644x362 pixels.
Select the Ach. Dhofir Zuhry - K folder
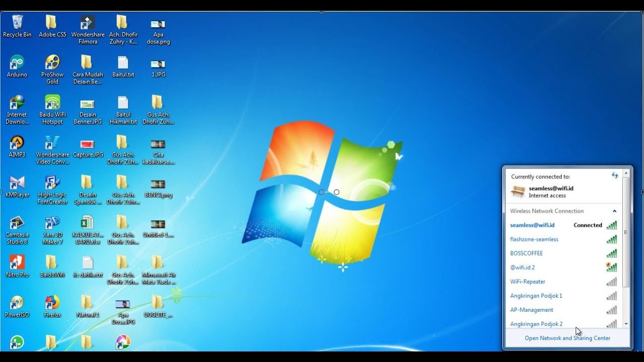pos(123,30)
